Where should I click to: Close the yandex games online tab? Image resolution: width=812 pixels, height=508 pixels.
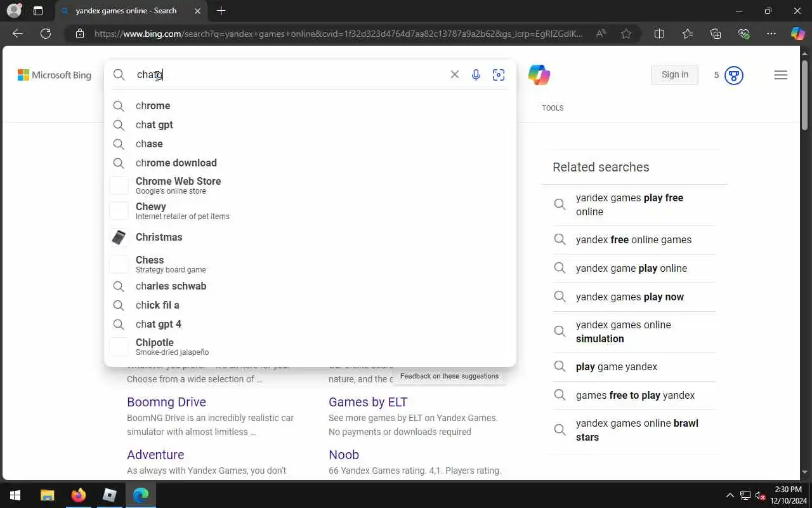tap(197, 11)
